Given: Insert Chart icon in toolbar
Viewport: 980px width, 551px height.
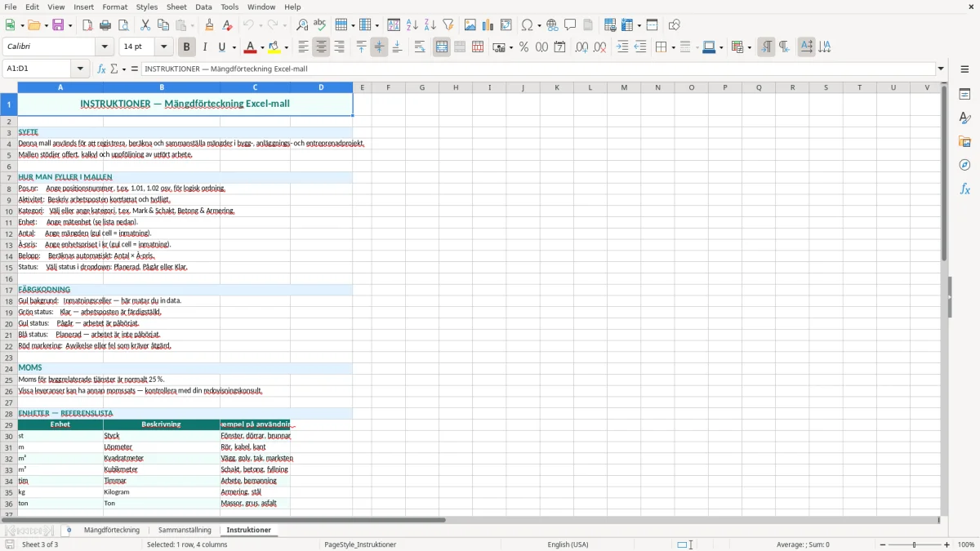Looking at the screenshot, I should pos(488,25).
